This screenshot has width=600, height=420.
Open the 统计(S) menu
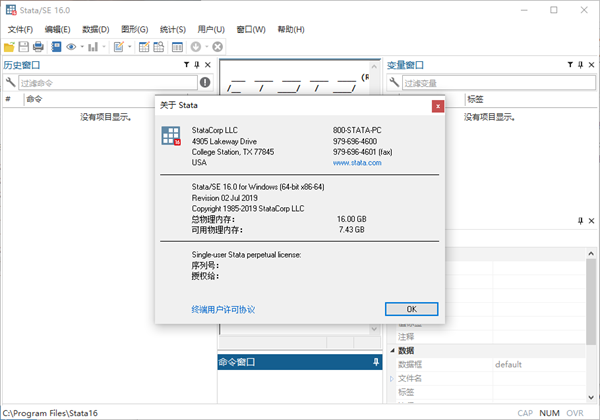click(173, 29)
